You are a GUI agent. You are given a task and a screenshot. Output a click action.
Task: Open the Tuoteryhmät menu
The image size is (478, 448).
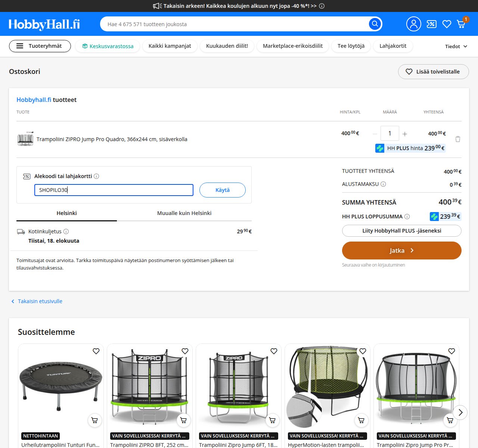(40, 46)
